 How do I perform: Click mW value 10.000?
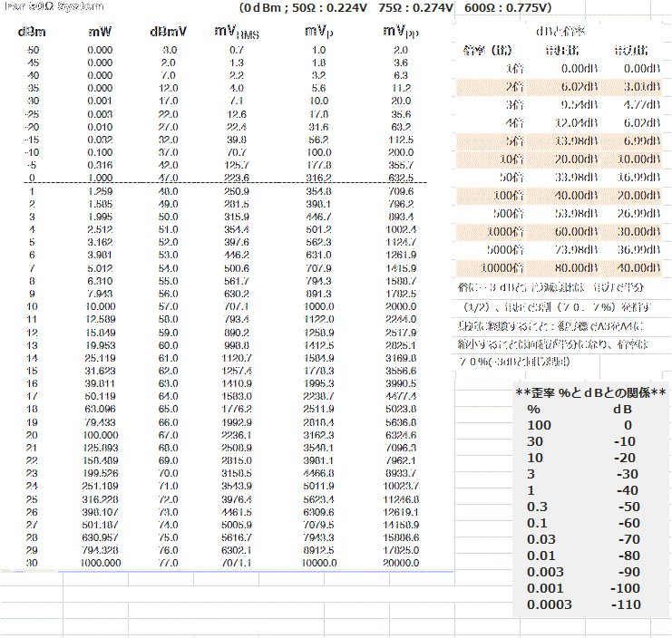pos(100,306)
